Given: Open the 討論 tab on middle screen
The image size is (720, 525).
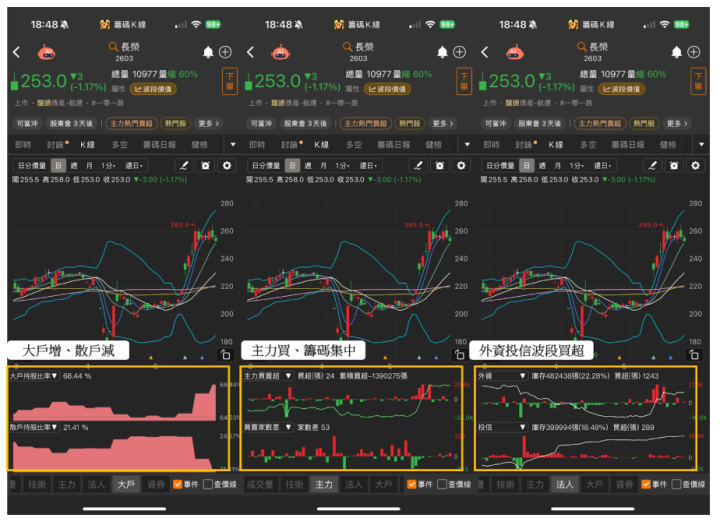Looking at the screenshot, I should point(290,145).
